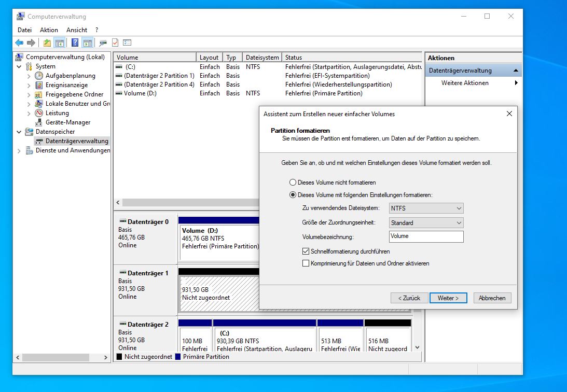Click the drive icon beside Volume (D:) row
The image size is (567, 392).
point(119,93)
